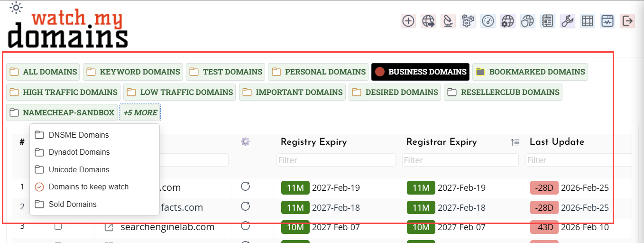Select Personal Domains category

(x=318, y=72)
